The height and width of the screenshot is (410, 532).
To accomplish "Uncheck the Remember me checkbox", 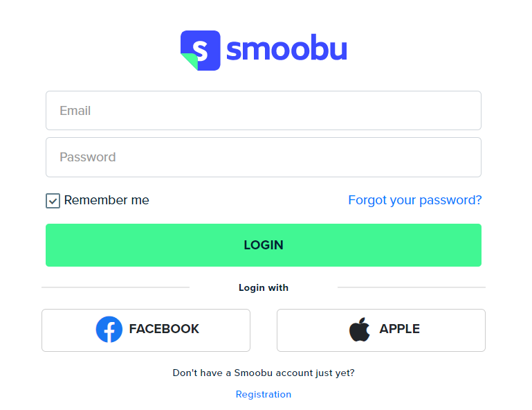I will (x=53, y=201).
